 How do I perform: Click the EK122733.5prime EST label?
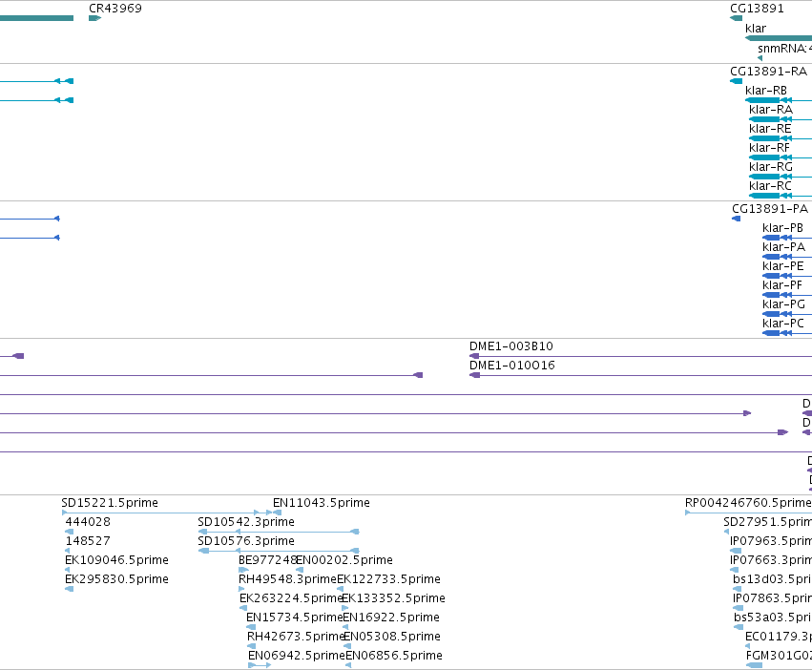[x=389, y=579]
